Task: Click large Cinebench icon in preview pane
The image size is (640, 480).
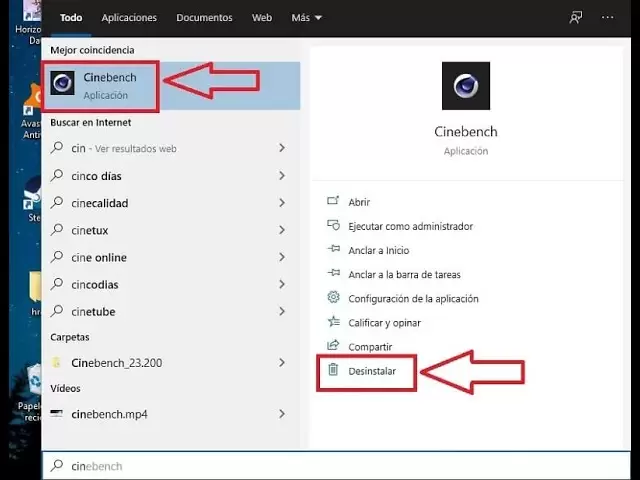Action: click(466, 86)
